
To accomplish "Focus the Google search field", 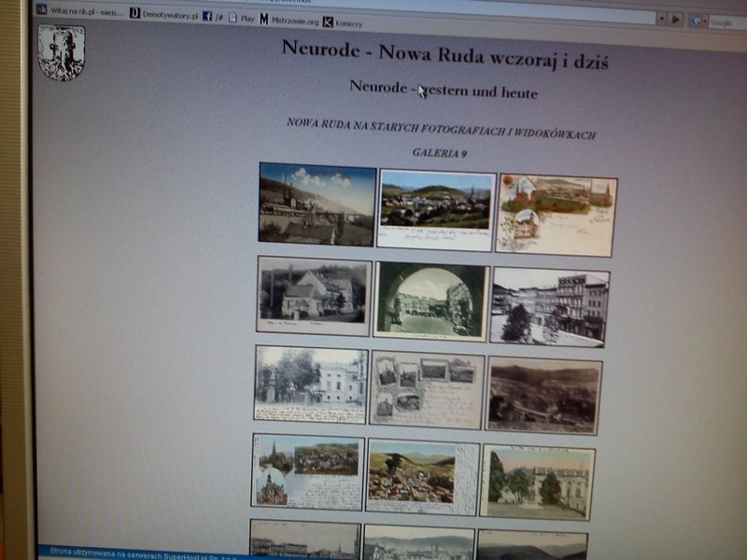I will tap(727, 22).
